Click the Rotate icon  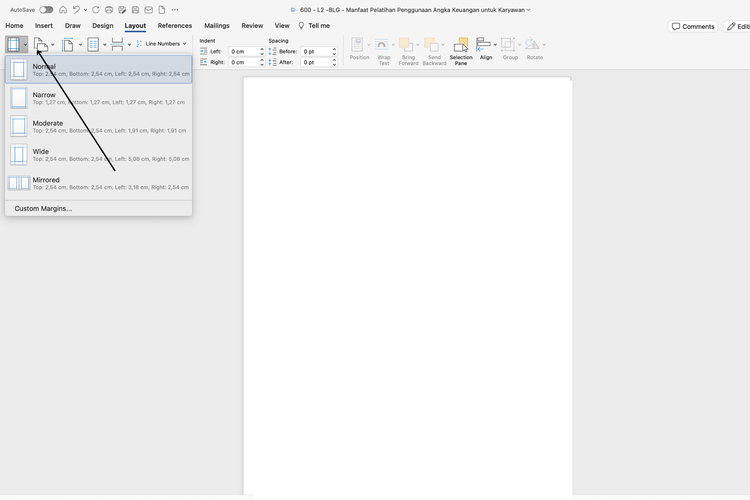click(x=532, y=44)
